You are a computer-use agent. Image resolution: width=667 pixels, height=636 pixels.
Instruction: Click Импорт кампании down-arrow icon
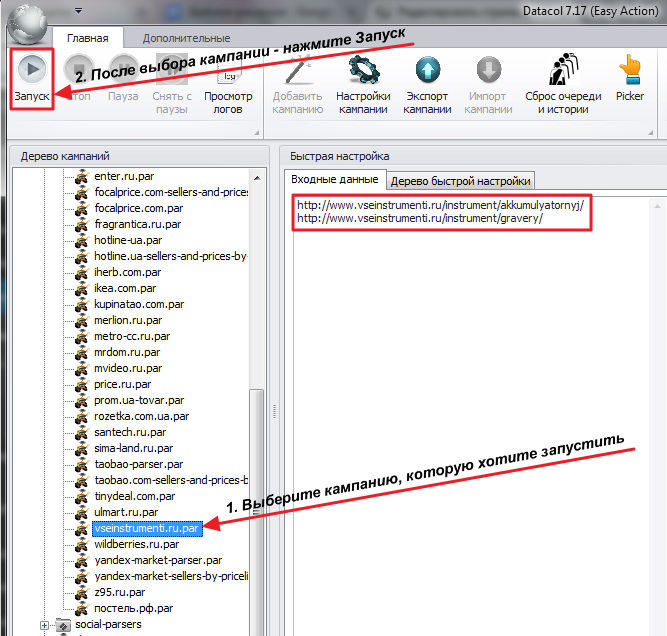(x=488, y=70)
